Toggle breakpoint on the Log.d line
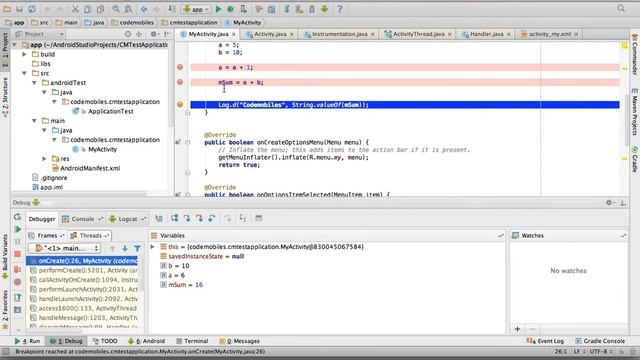This screenshot has width=640, height=360. click(x=180, y=104)
